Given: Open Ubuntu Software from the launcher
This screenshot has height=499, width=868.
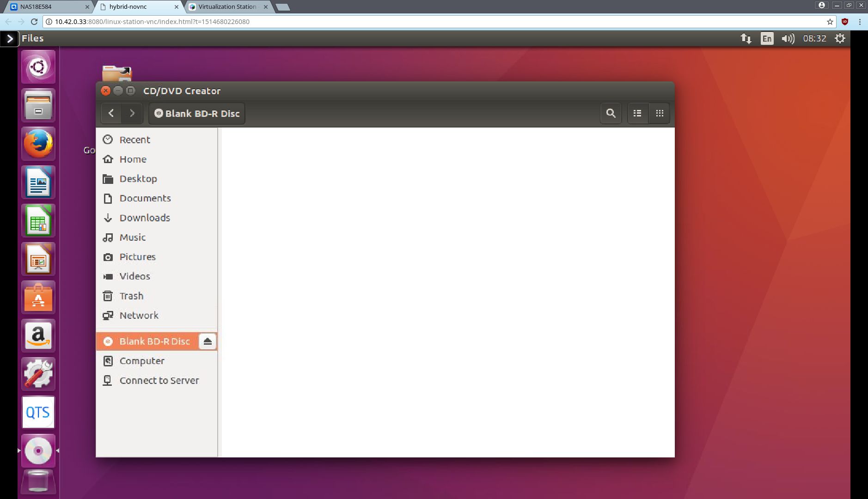Looking at the screenshot, I should click(38, 297).
